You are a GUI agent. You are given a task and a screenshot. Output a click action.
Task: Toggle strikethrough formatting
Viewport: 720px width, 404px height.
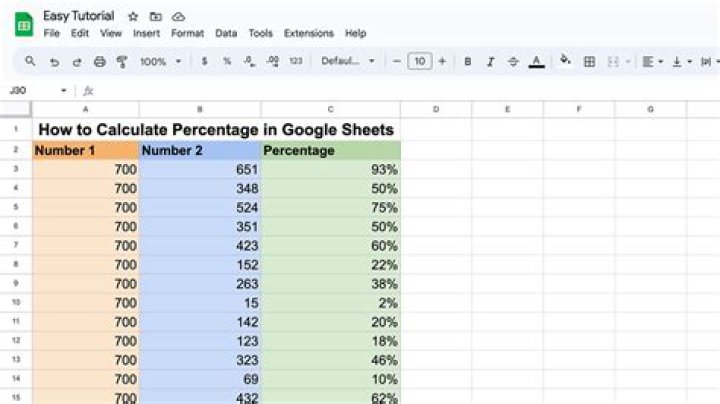coord(513,62)
